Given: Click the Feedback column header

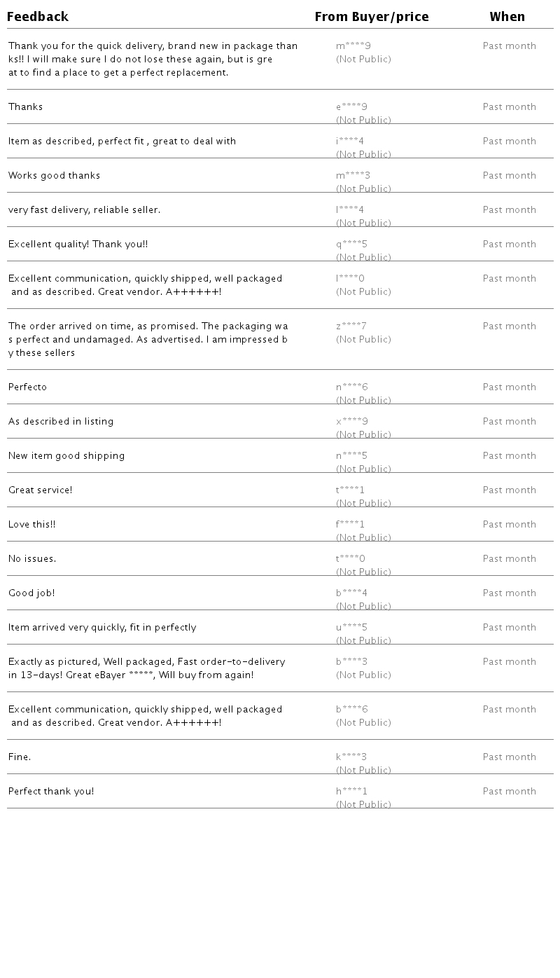Looking at the screenshot, I should [x=38, y=17].
